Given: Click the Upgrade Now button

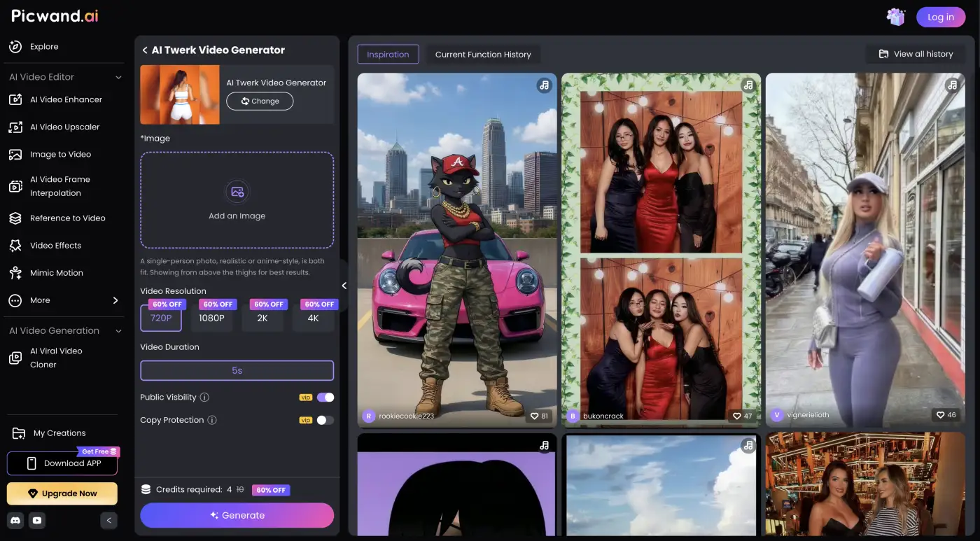Looking at the screenshot, I should (x=62, y=493).
